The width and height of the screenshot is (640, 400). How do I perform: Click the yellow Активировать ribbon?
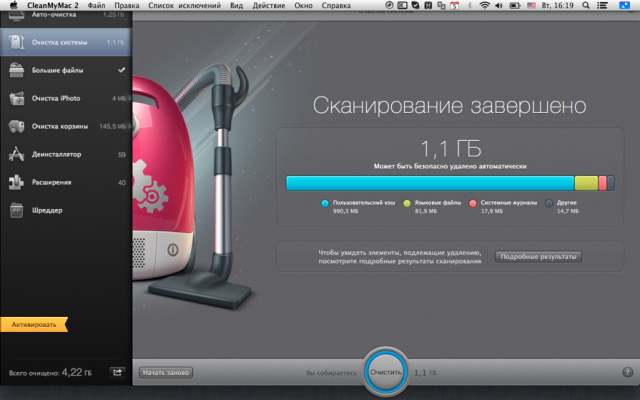34,324
